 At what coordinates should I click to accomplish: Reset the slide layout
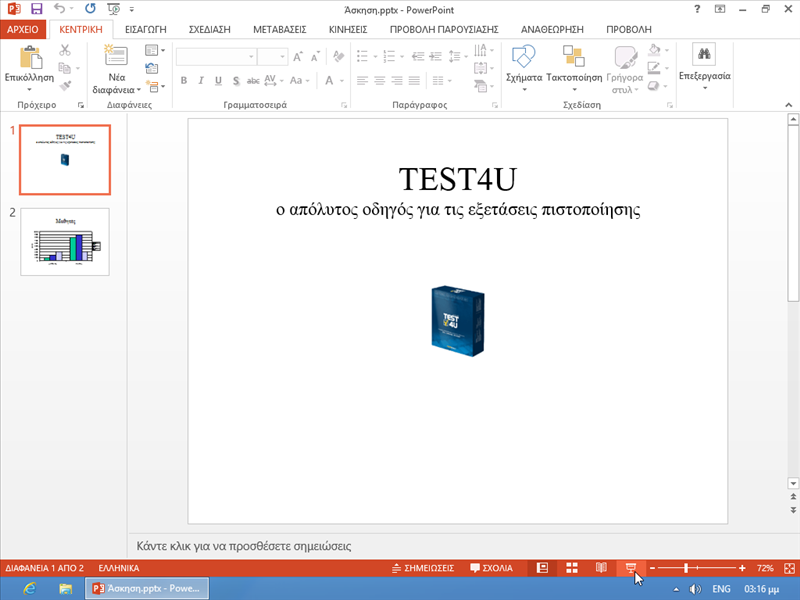pyautogui.click(x=152, y=68)
